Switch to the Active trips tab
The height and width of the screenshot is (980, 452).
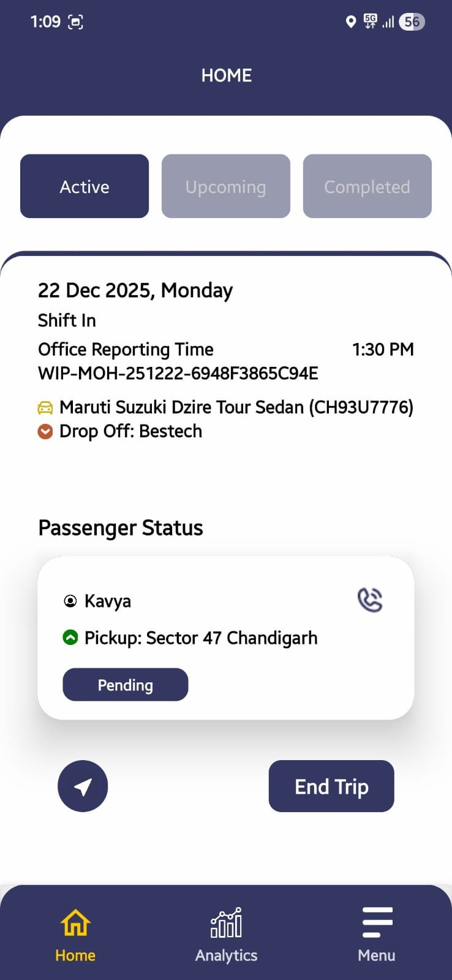(85, 186)
